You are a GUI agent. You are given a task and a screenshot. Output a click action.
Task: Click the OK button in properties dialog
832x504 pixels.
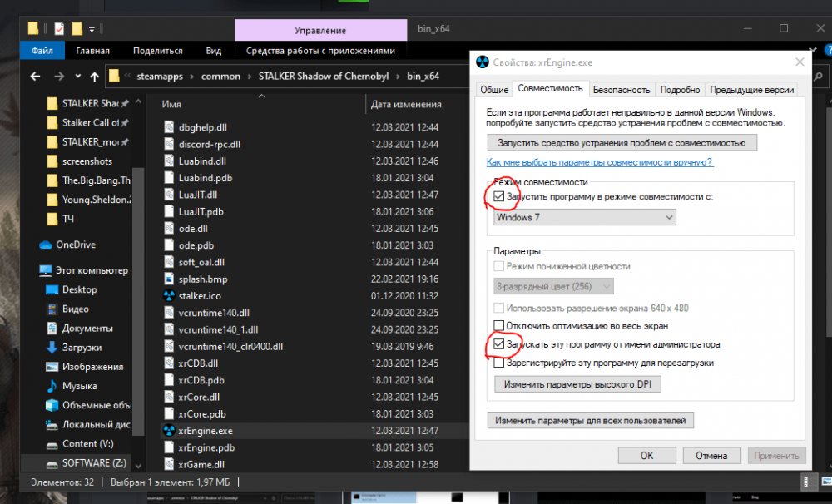(646, 456)
